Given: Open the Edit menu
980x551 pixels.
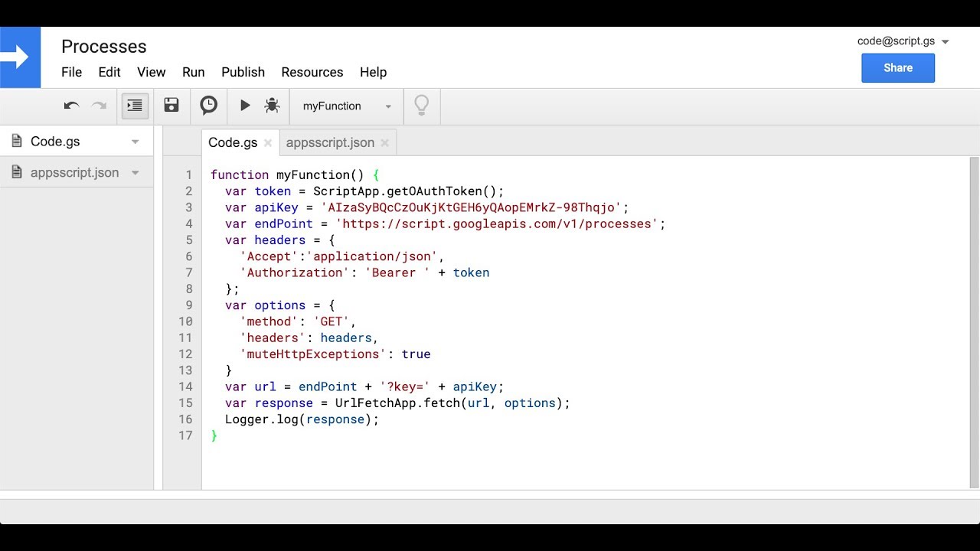Looking at the screenshot, I should pos(109,72).
